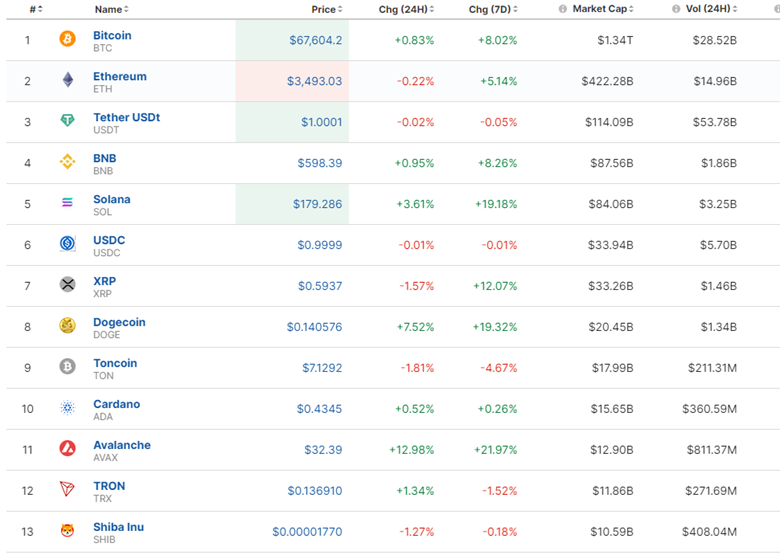Screen dimensions: 780x555
Task: Click the Toncoin gray logo
Action: pyautogui.click(x=67, y=367)
